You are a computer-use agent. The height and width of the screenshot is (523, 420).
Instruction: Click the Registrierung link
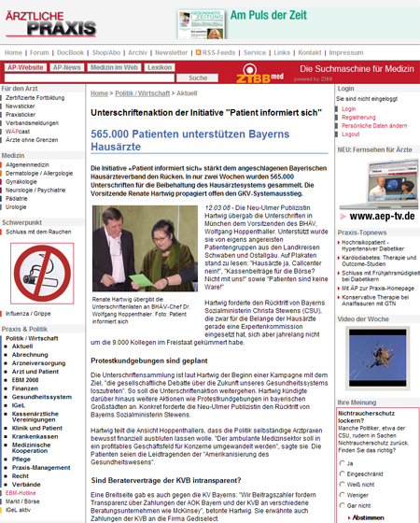[x=358, y=118]
